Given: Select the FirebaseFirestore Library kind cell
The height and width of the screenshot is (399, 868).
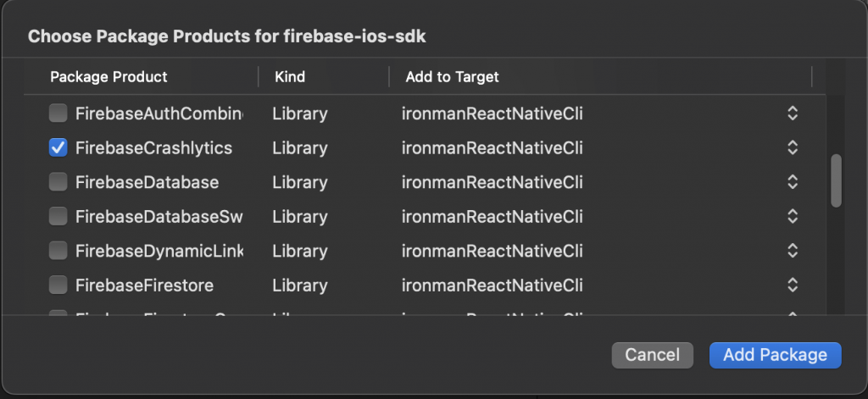Looking at the screenshot, I should pyautogui.click(x=299, y=285).
